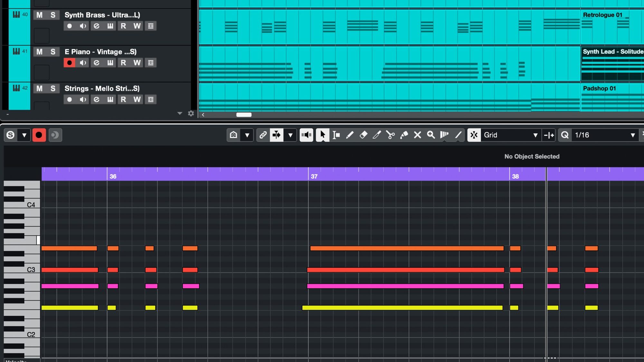Toggle Acoustic Feedback speaker icon
Screen dimensions: 644x362
(306, 135)
